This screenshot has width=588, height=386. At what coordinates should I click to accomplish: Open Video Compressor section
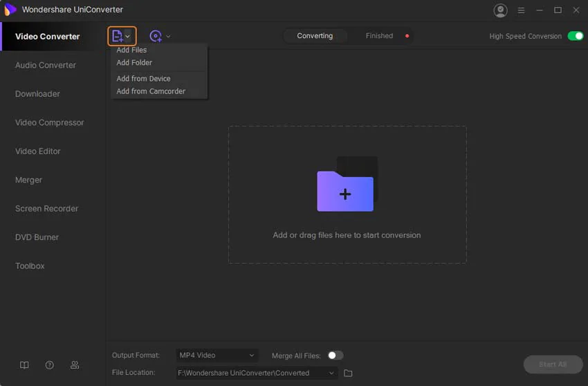[50, 122]
